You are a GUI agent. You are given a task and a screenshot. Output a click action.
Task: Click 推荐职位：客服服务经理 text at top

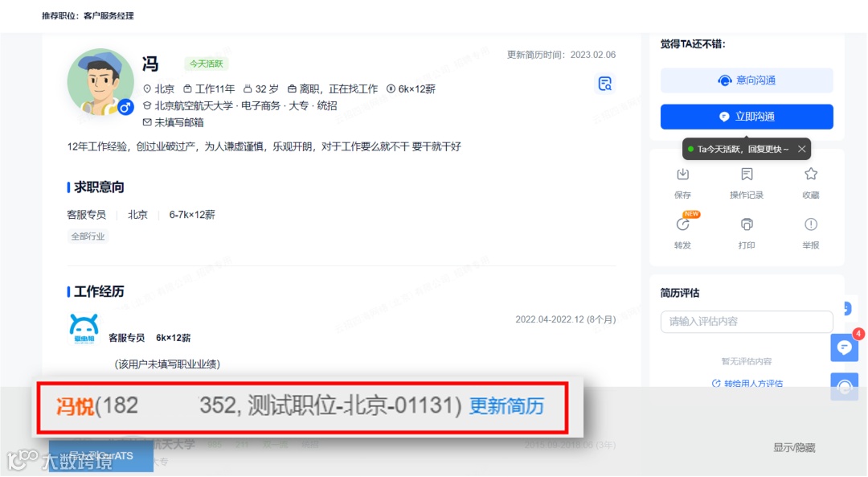tap(88, 15)
